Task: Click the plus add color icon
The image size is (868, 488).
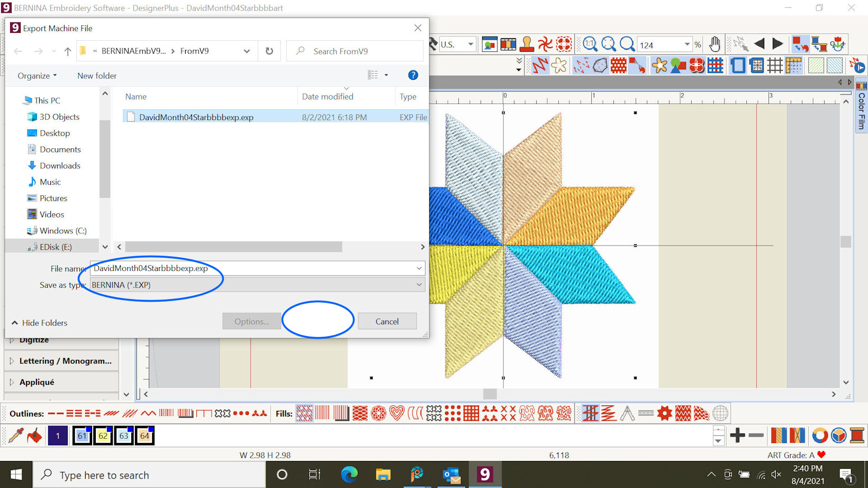Action: click(x=737, y=436)
